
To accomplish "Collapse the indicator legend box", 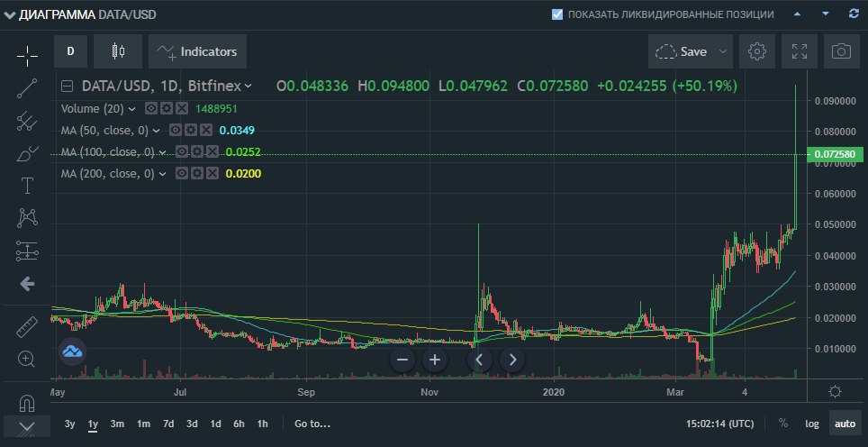I will point(67,86).
